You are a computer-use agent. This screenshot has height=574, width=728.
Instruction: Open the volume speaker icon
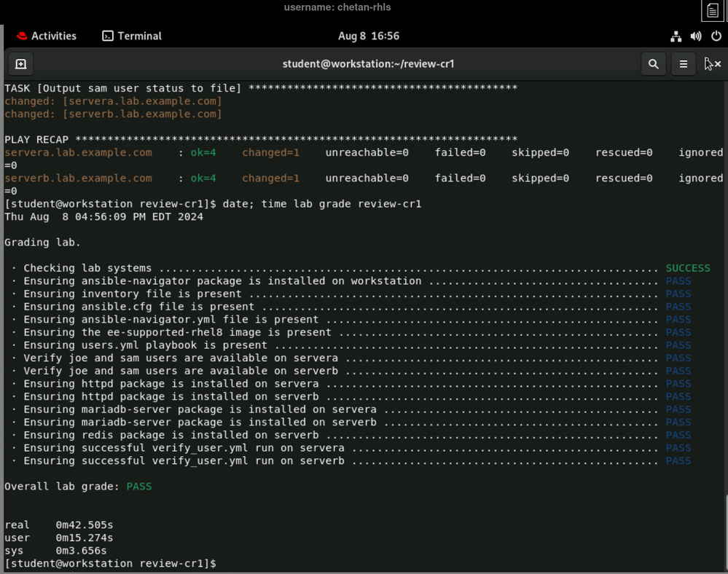(x=696, y=36)
